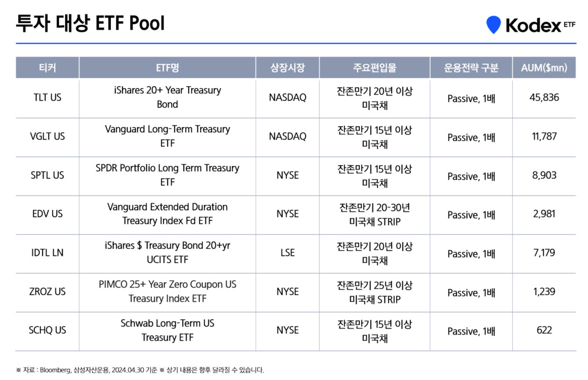
Task: Select the TLT US ticker cell
Action: 47,97
